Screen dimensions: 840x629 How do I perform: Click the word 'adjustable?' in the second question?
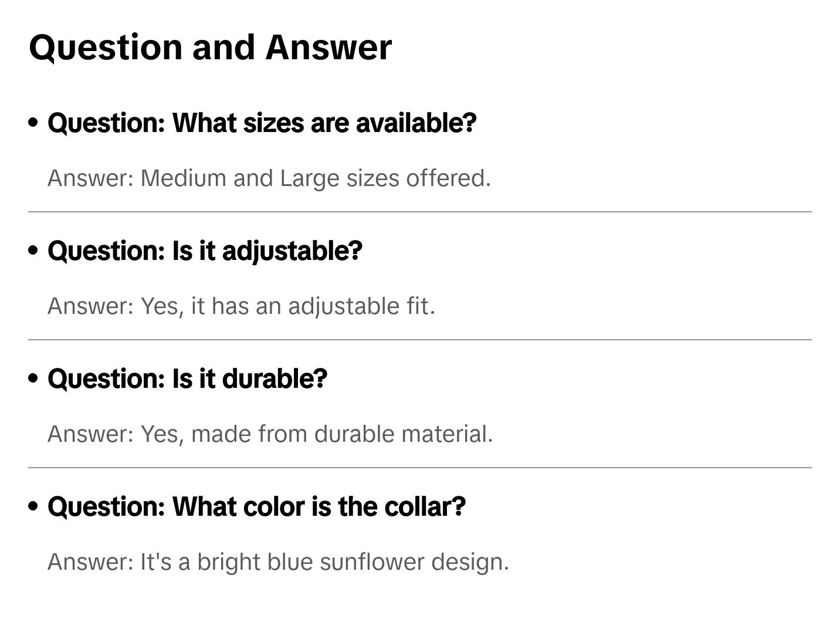pos(292,251)
